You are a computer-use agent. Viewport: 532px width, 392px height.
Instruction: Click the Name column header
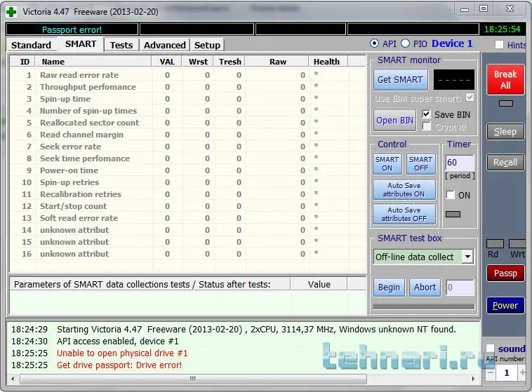pos(93,62)
